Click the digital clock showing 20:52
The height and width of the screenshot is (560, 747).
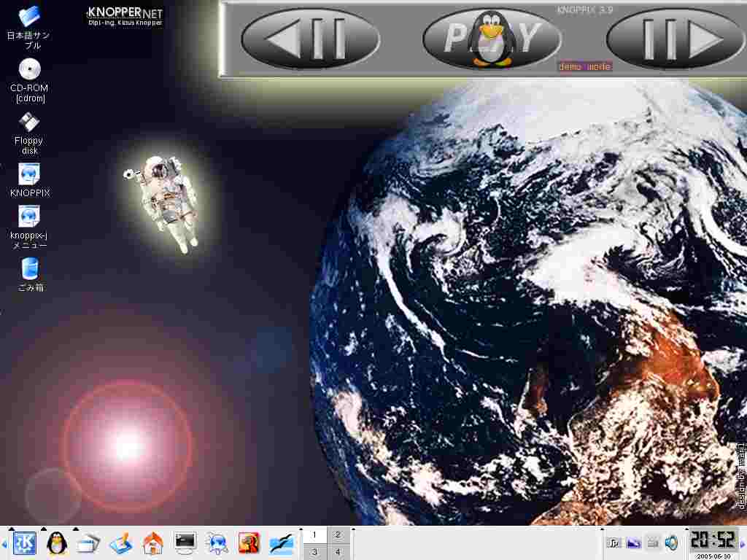(714, 540)
